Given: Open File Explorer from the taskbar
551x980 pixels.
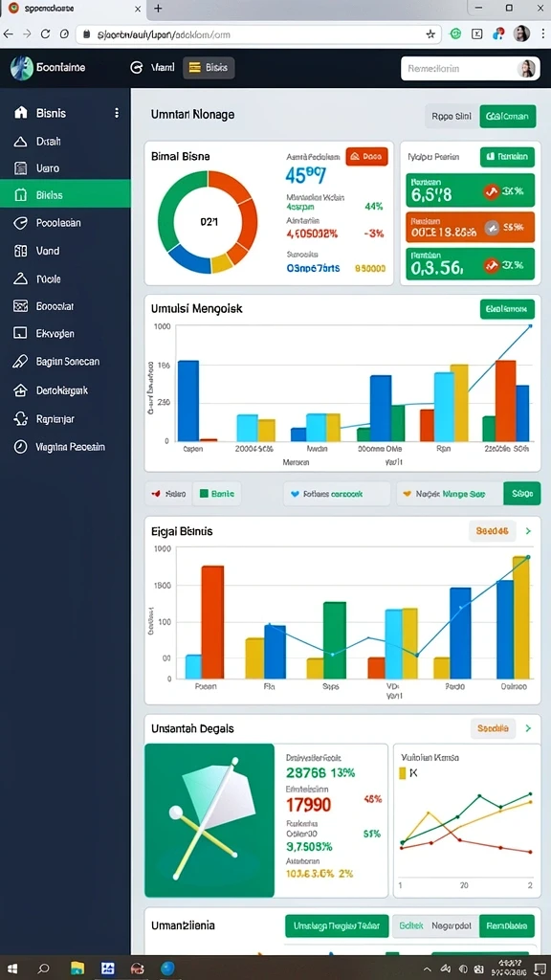Looking at the screenshot, I should point(77,969).
